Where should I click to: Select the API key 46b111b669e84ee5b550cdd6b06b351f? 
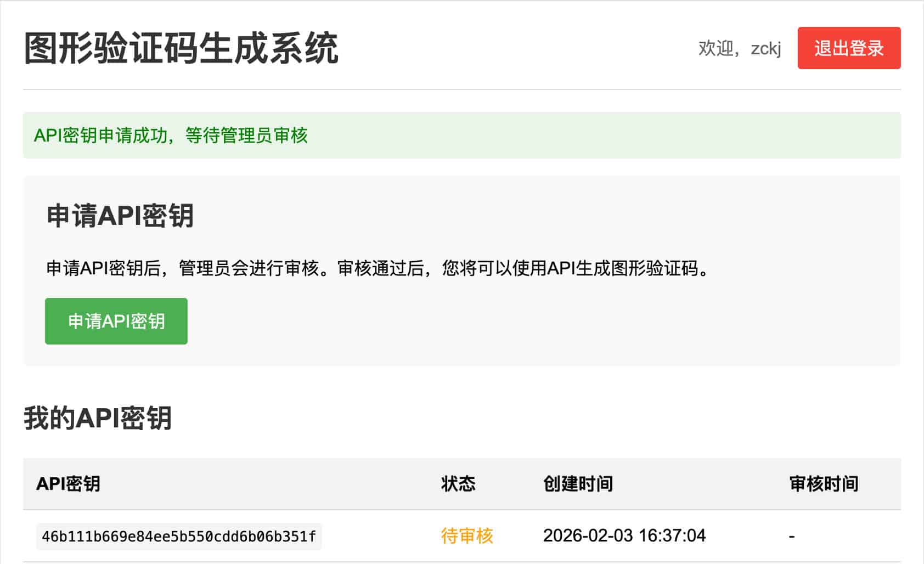pyautogui.click(x=179, y=536)
